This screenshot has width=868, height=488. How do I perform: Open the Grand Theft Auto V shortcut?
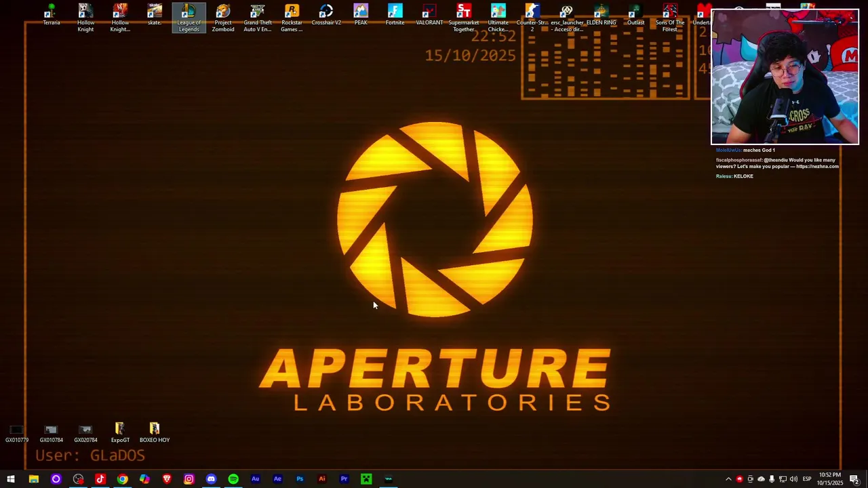point(257,18)
